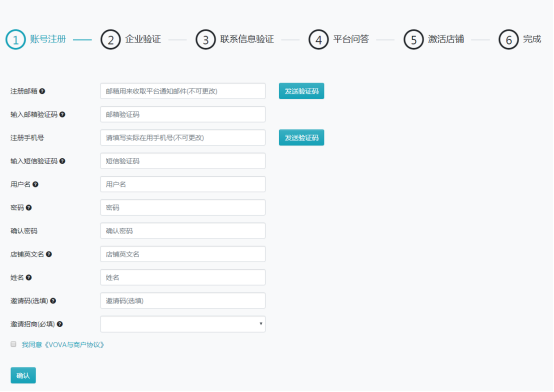Click the 完成 step label

(x=532, y=39)
